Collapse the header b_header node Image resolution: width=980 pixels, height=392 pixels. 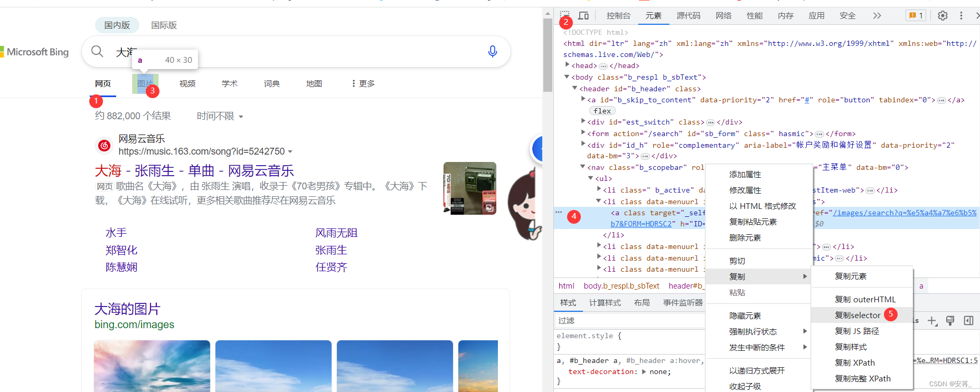(576, 89)
